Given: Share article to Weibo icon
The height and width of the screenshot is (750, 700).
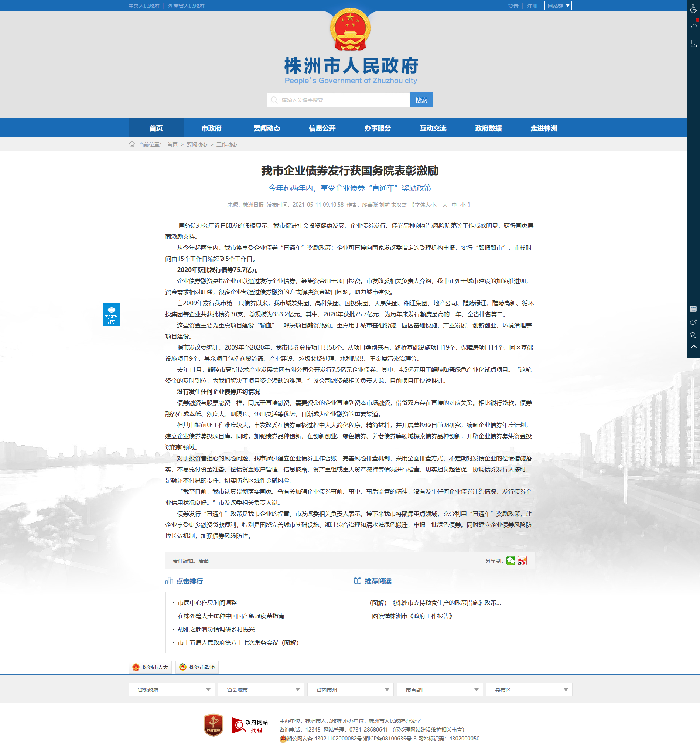Looking at the screenshot, I should click(x=522, y=560).
